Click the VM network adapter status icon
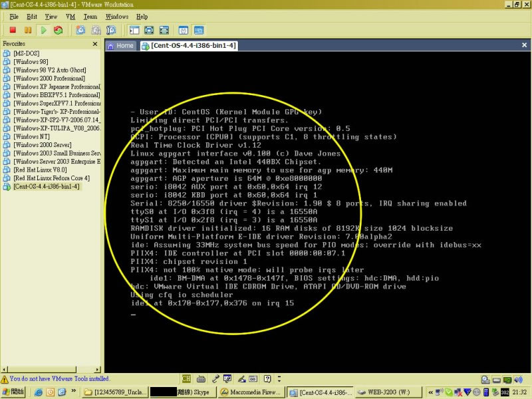Screen dimensions: 532x399 [507, 380]
